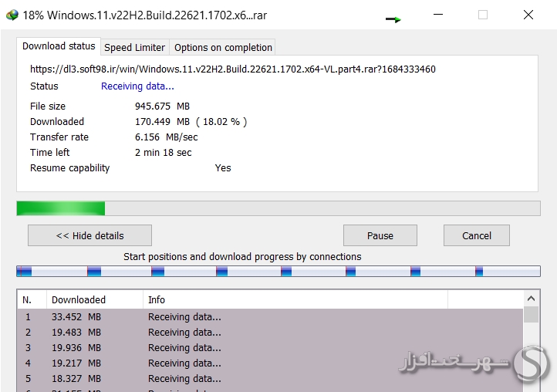This screenshot has width=557, height=392.
Task: Click the downloaded value 170.449 MB
Action: pos(162,122)
